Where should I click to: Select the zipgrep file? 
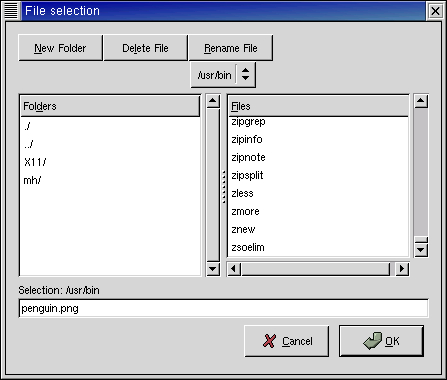tap(318, 122)
